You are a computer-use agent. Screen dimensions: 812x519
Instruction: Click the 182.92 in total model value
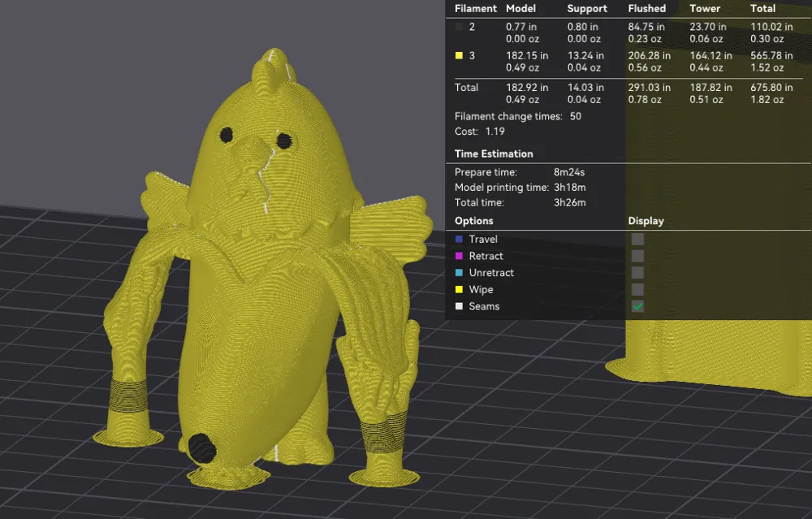[527, 88]
